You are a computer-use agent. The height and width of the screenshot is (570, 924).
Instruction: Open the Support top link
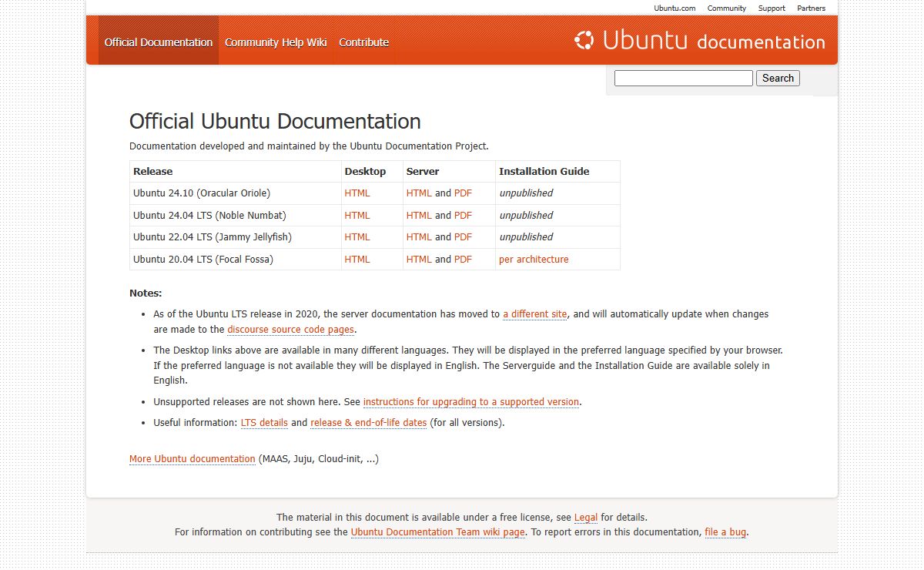point(772,8)
